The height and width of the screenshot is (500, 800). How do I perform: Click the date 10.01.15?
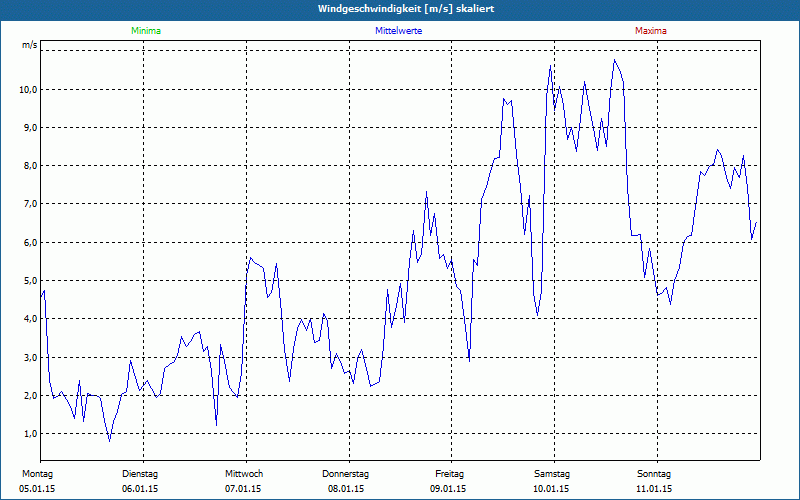point(551,489)
